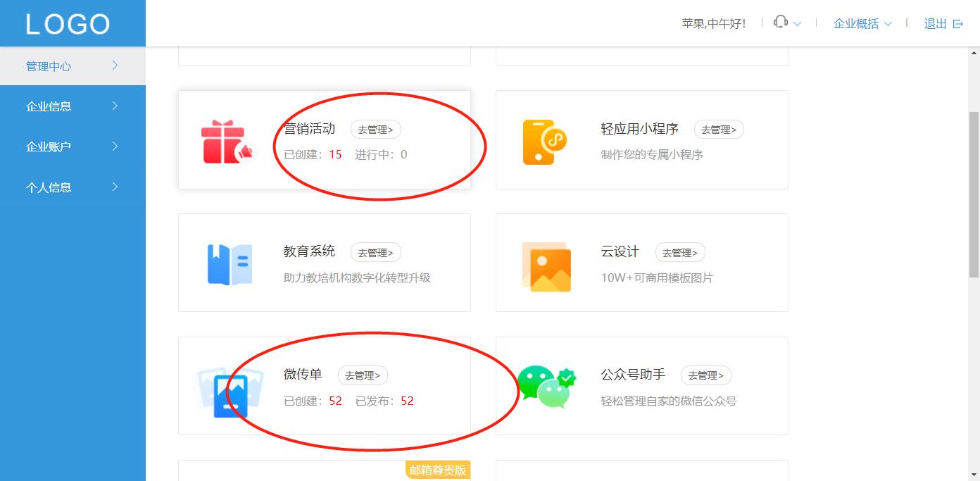This screenshot has height=481, width=980.
Task: Click 去管理 for 微传单
Action: click(x=363, y=375)
